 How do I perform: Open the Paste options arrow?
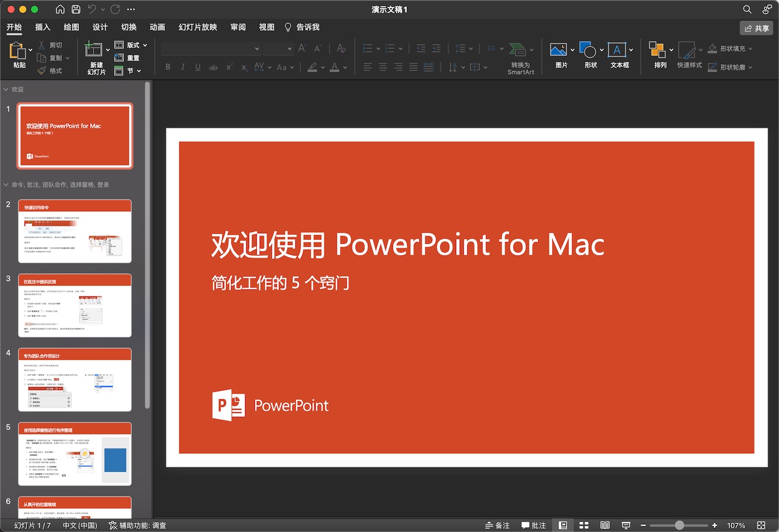(x=30, y=50)
